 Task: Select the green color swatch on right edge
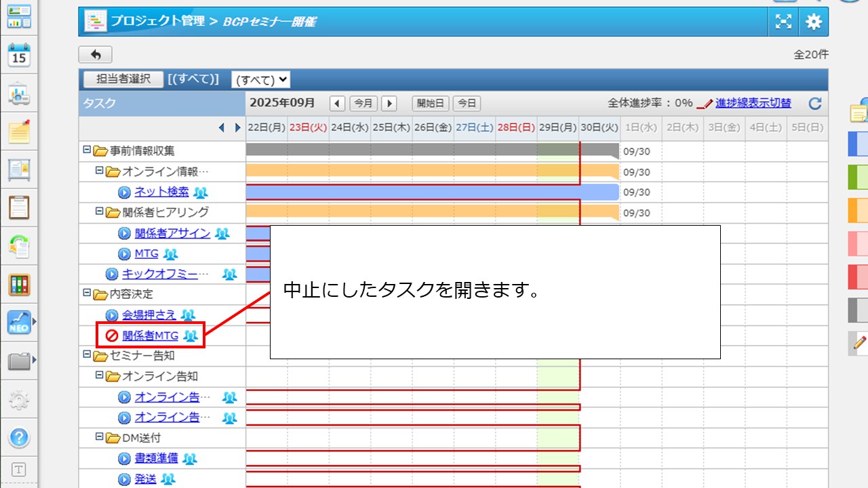coord(858,177)
